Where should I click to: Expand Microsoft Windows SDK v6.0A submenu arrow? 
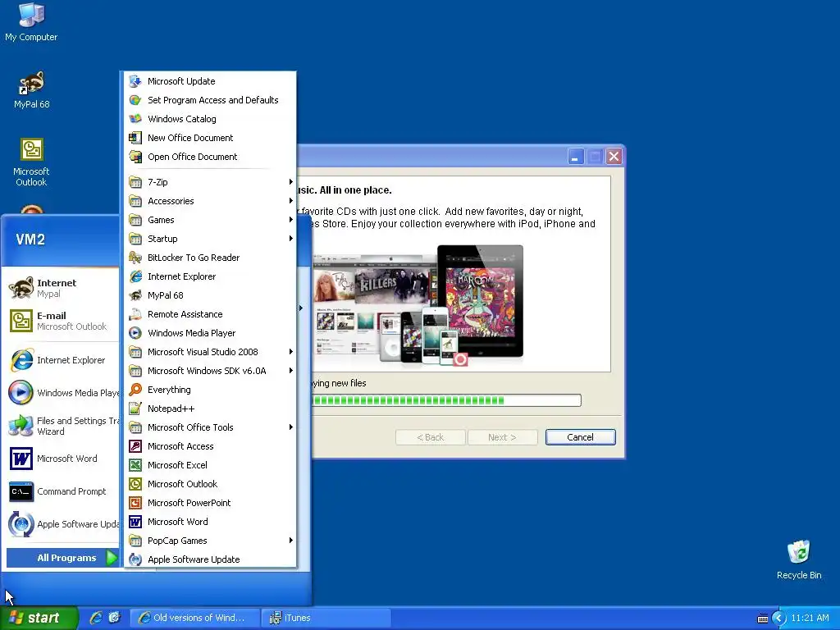pos(291,371)
